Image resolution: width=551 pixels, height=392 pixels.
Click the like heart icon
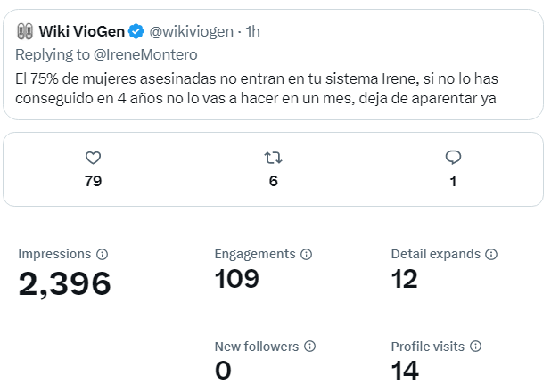coord(93,158)
